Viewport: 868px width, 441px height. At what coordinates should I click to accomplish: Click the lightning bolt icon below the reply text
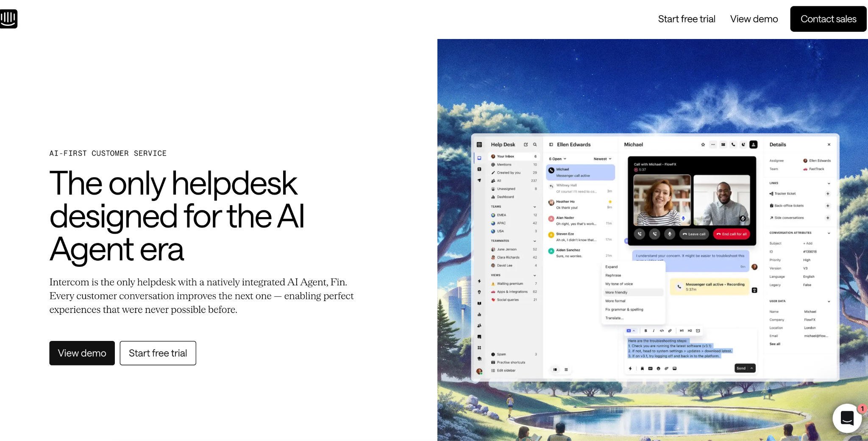(x=630, y=368)
